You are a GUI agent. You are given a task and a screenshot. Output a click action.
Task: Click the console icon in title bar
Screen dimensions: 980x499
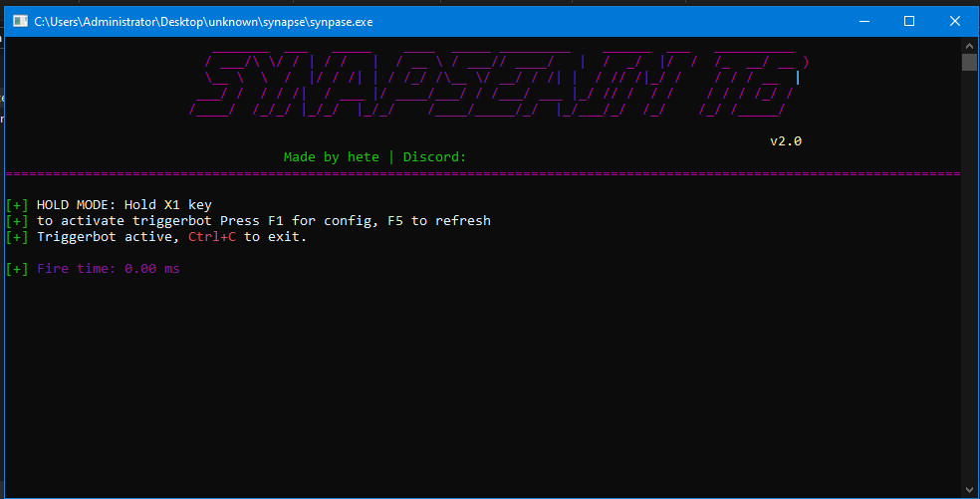point(20,21)
